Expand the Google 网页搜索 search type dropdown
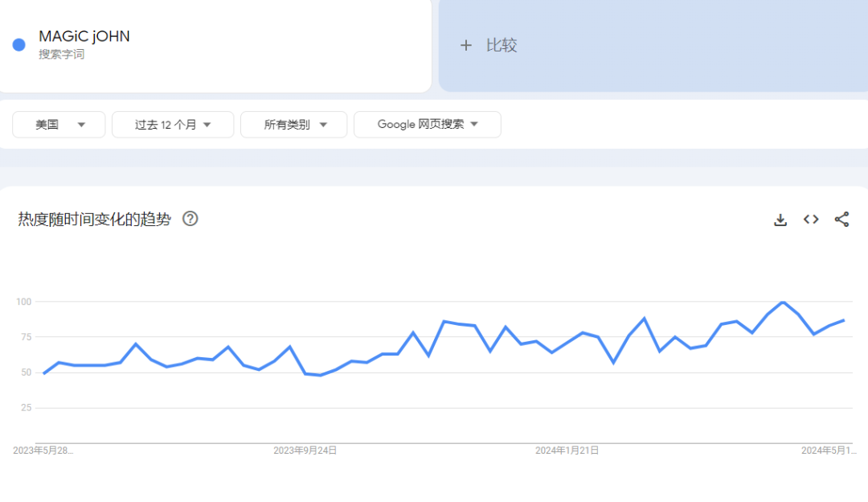 [x=427, y=125]
